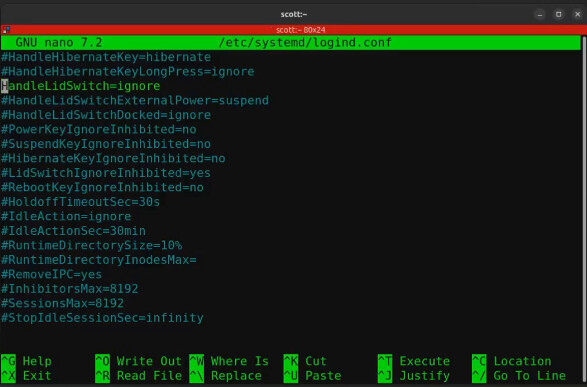Minimize the terminal window
Image resolution: width=587 pixels, height=387 pixels.
(540, 15)
